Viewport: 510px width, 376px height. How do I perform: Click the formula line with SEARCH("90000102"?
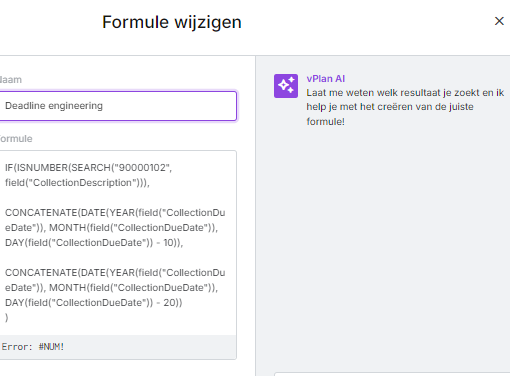pos(88,168)
